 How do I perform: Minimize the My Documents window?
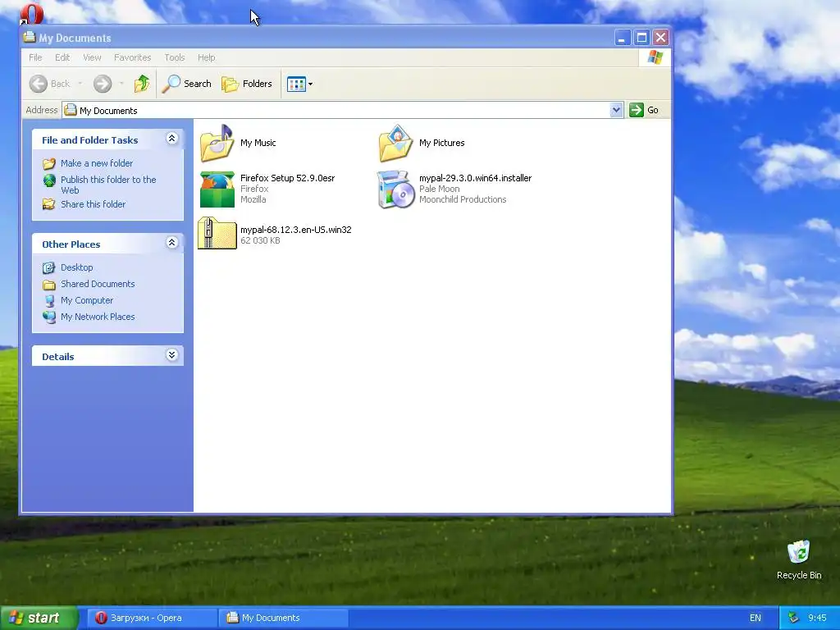(x=622, y=38)
